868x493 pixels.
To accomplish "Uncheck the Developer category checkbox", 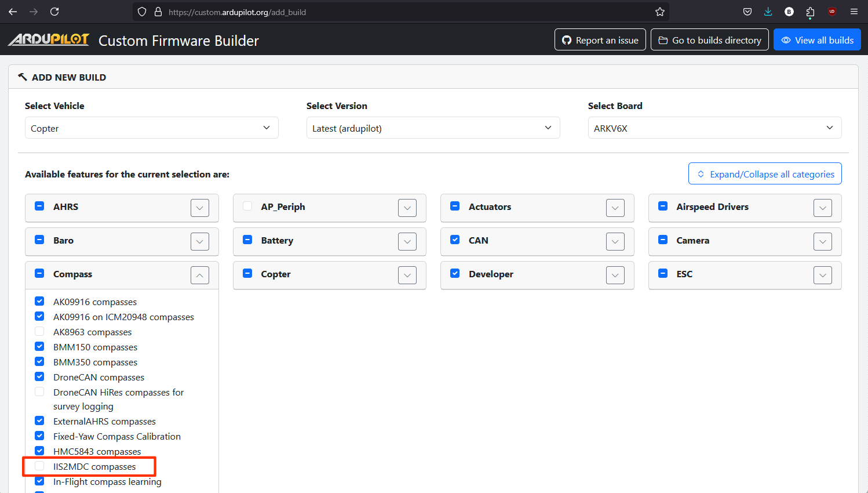I will [455, 273].
